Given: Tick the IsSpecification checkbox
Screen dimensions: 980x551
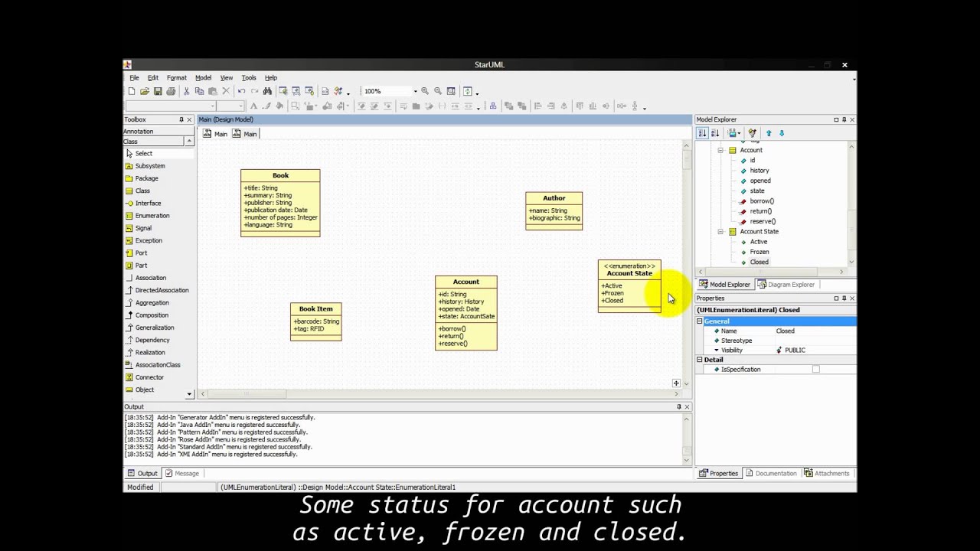Looking at the screenshot, I should (x=816, y=369).
